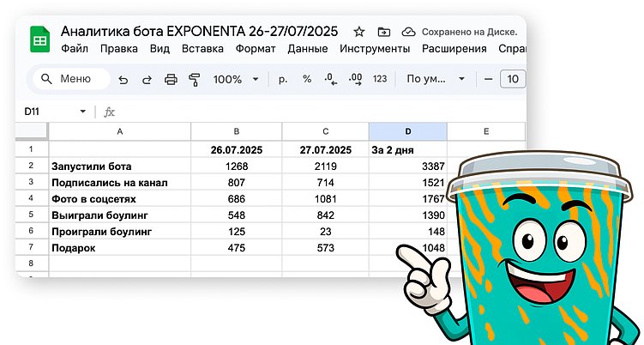Image resolution: width=644 pixels, height=345 pixels.
Task: Format as percent with % button
Action: 307,79
